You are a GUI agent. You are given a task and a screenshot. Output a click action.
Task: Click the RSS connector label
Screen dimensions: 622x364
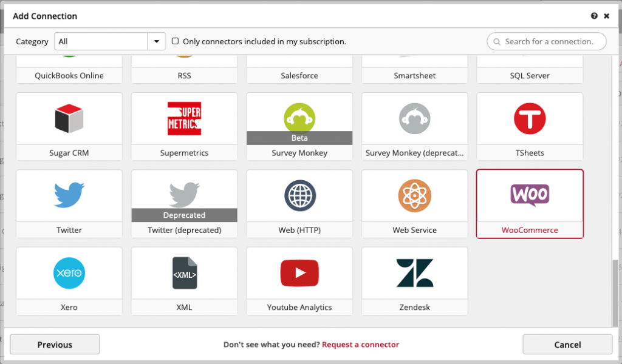[x=184, y=76]
